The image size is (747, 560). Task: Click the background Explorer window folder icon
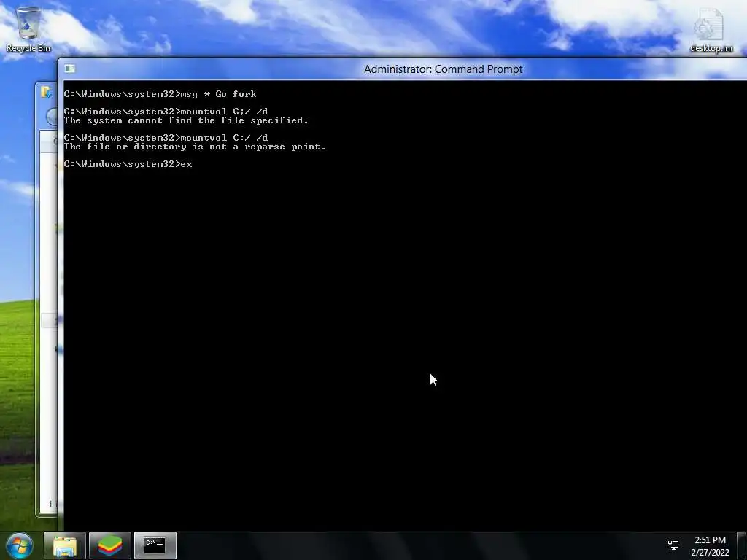[46, 92]
